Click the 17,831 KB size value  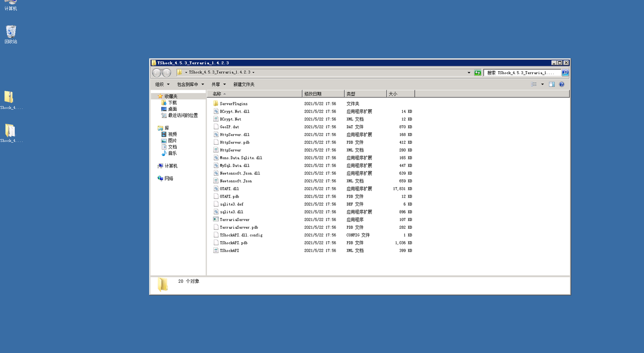[x=402, y=189]
